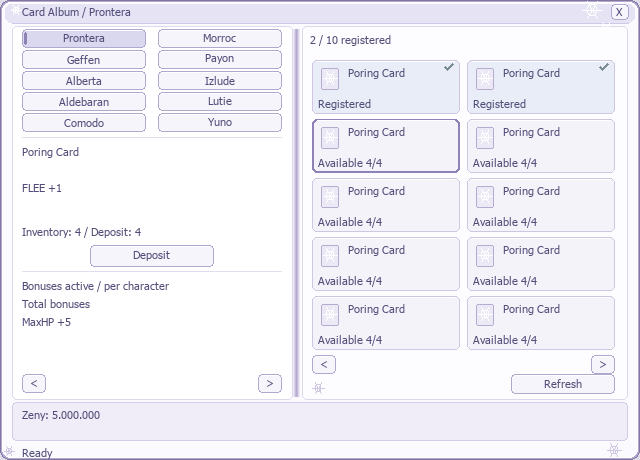
Task: Click the card icon in the highlighted Poring Card slot
Action: tap(330, 138)
